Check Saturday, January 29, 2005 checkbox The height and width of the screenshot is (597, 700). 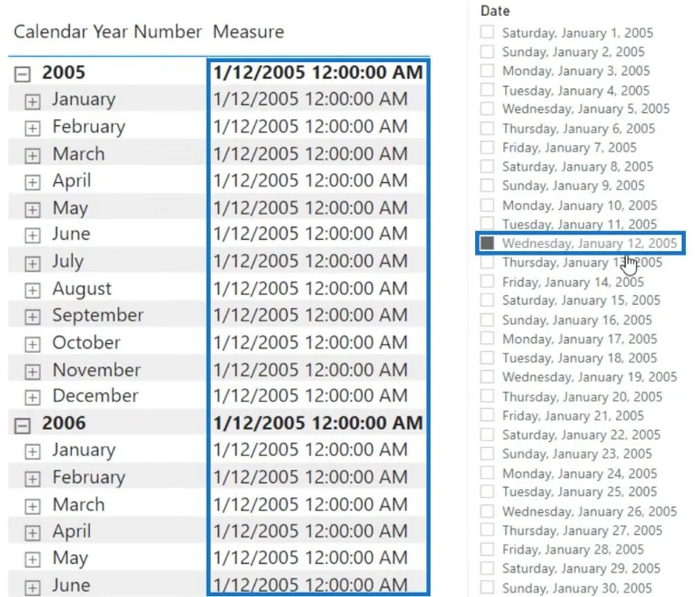pyautogui.click(x=487, y=568)
